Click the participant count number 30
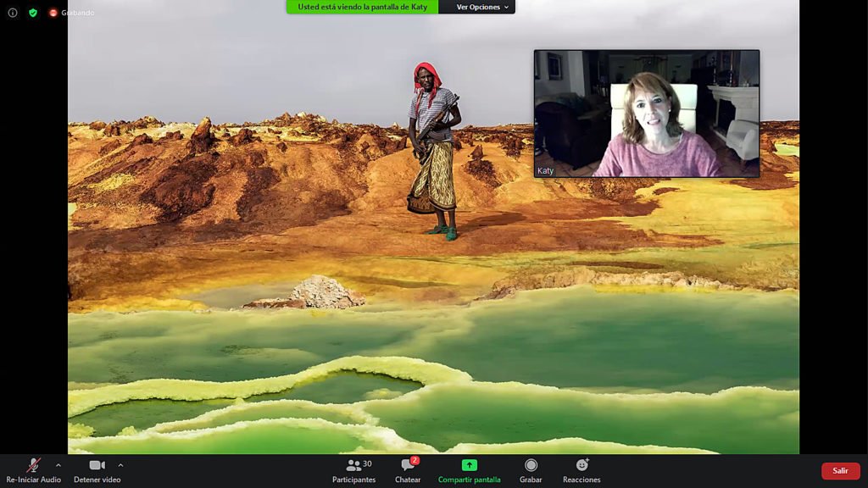 pos(367,463)
